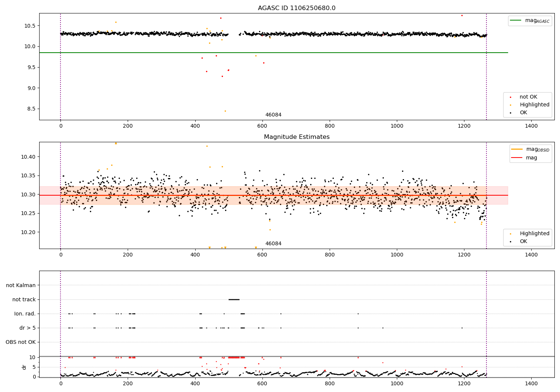Screen dimensions: 560x392
Task: Click the plot title AGASC ID 1106250680.0
Action: point(296,8)
